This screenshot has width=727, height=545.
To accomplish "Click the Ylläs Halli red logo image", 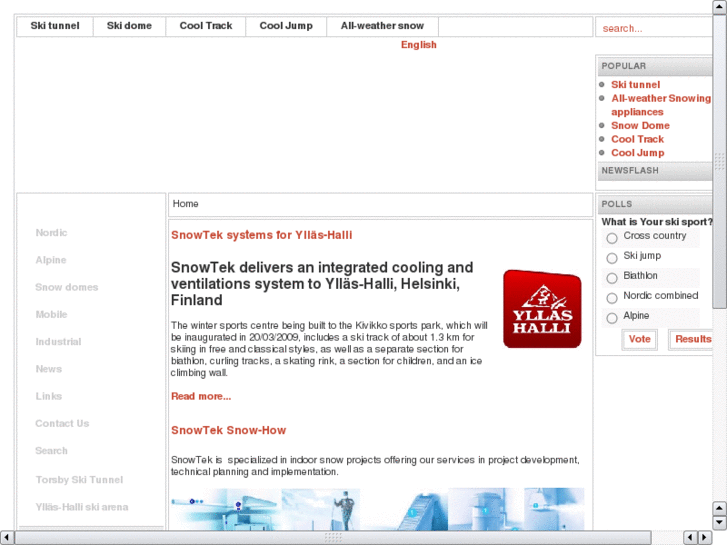I will coord(542,309).
